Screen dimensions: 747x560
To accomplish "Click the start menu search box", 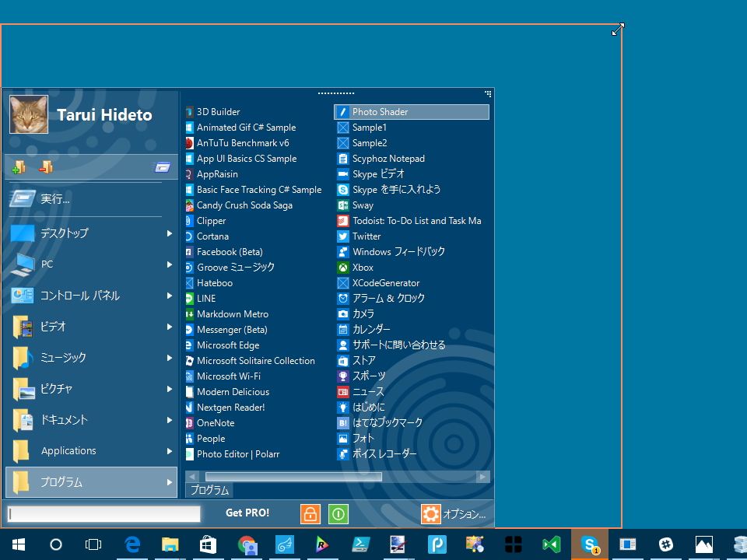I will (x=103, y=514).
